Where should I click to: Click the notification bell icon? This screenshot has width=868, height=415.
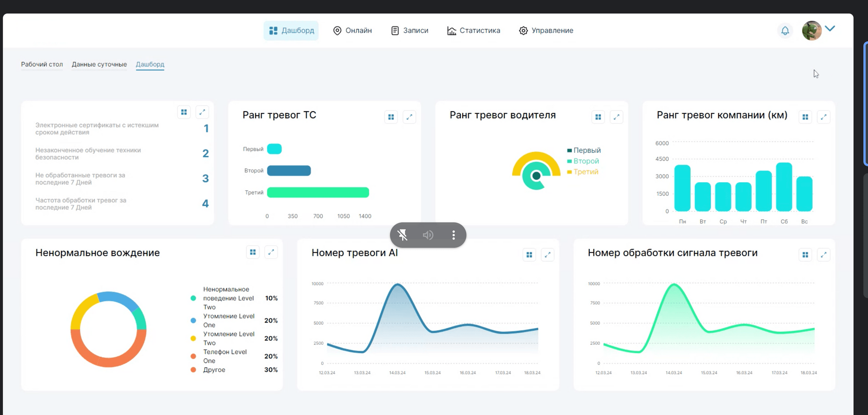(x=785, y=31)
